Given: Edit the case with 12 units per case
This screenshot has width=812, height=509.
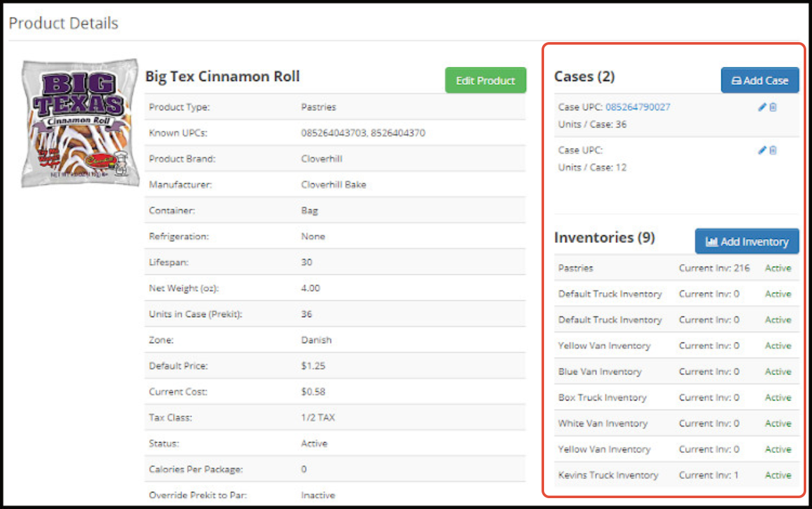Looking at the screenshot, I should pyautogui.click(x=762, y=151).
